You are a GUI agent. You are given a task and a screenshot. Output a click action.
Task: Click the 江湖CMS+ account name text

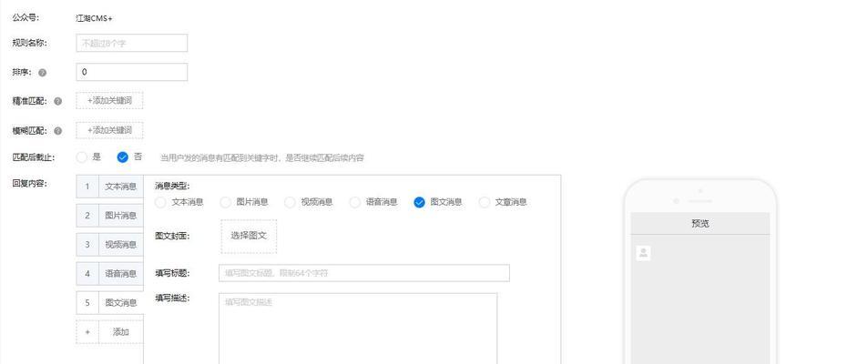click(x=94, y=18)
